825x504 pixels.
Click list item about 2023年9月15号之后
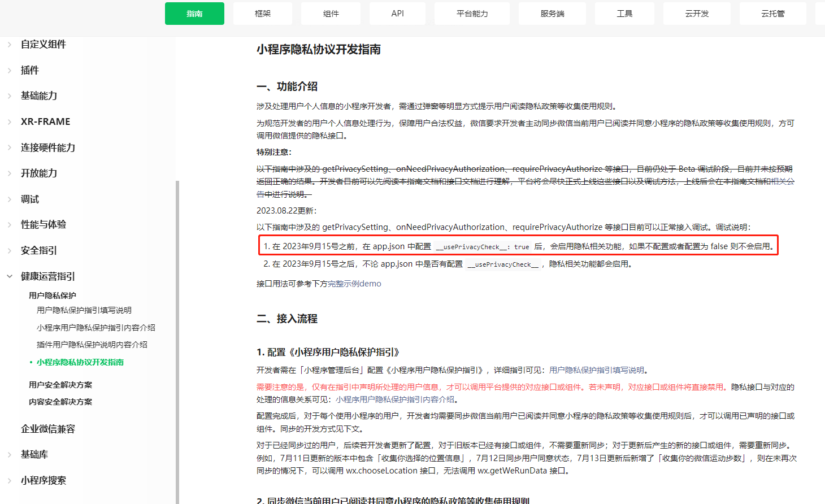point(448,264)
